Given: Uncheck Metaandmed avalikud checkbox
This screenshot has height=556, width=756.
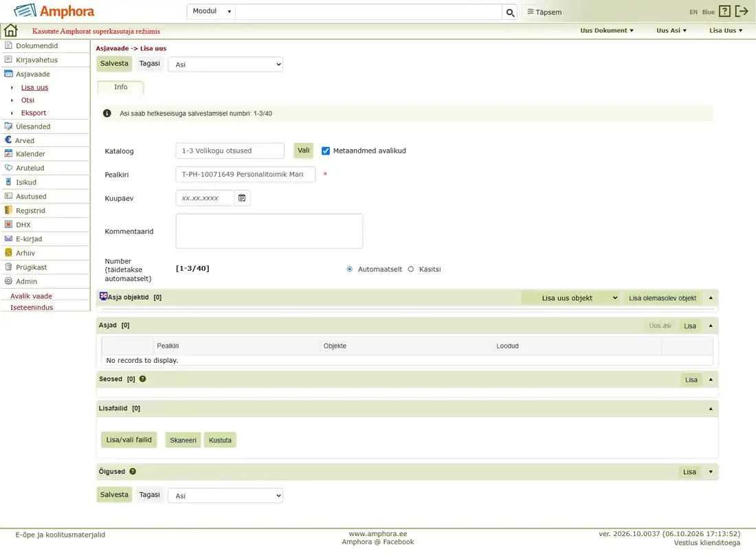Looking at the screenshot, I should [326, 151].
